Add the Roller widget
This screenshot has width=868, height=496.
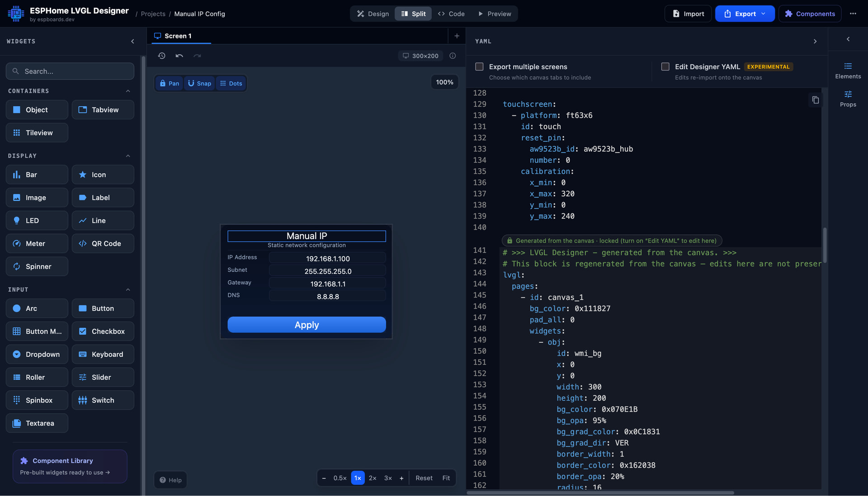point(37,378)
